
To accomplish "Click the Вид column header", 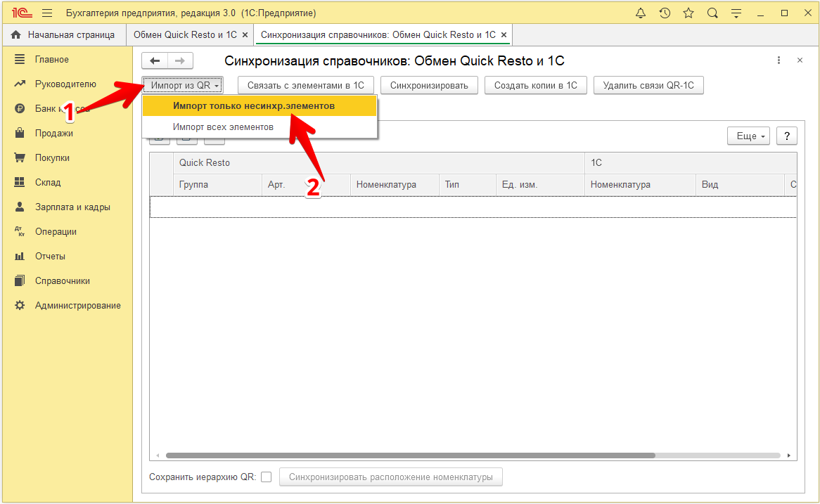I will point(740,185).
